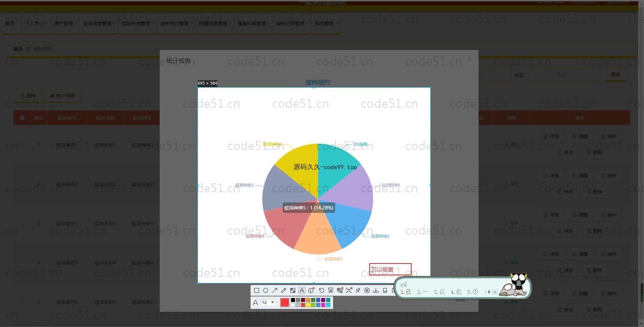Go to next IME candidate page arrow
This screenshot has width=644, height=327.
489,292
